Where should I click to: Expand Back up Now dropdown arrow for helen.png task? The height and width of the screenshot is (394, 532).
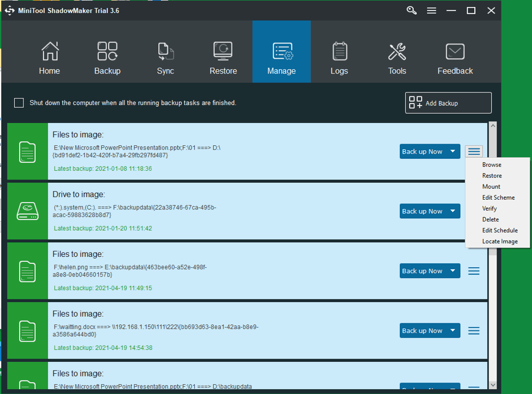tap(453, 271)
